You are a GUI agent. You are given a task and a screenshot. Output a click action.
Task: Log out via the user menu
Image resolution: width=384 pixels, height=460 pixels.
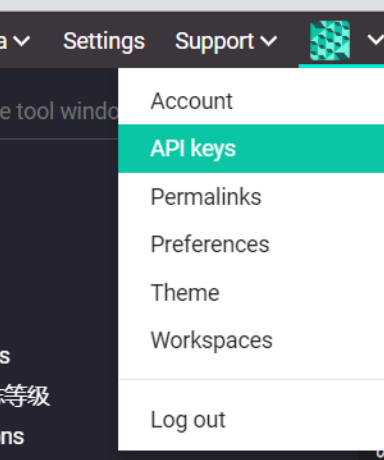pos(251,420)
